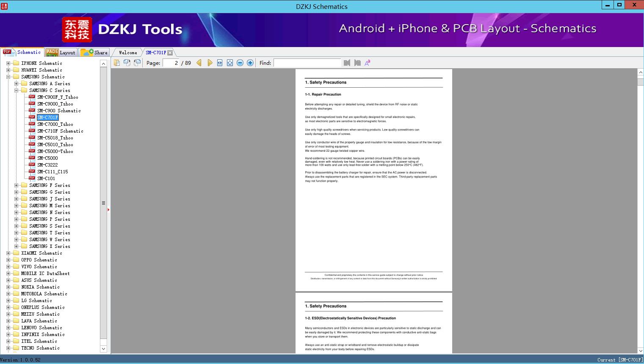Expand the OPPO Schematic node

click(x=8, y=260)
